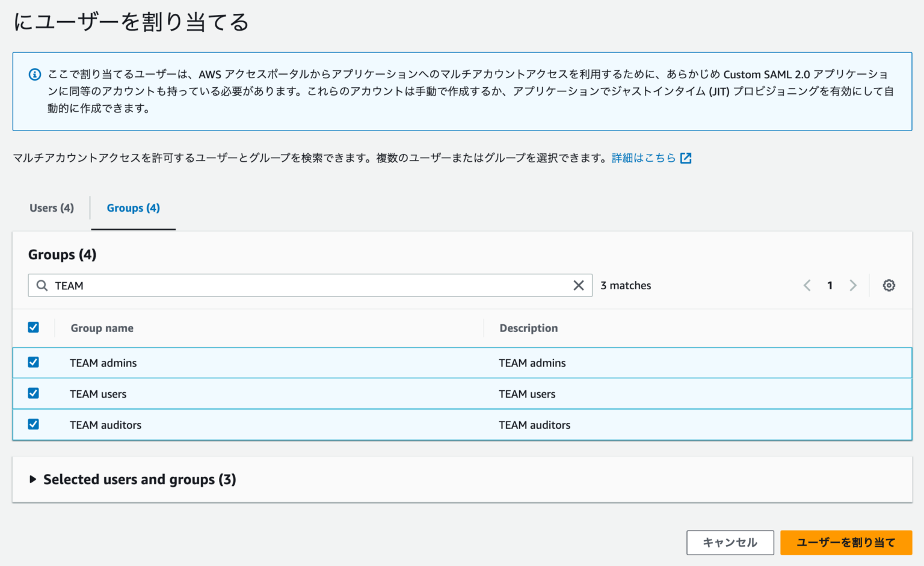Click inside the group search input field

(241, 285)
